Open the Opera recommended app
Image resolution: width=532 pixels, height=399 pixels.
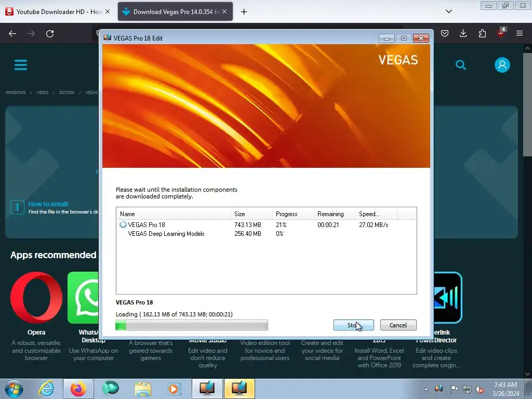pyautogui.click(x=36, y=298)
